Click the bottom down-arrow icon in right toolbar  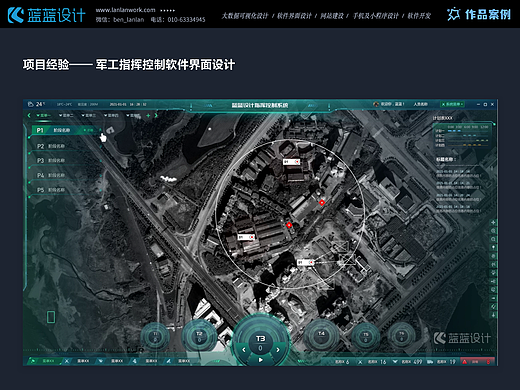(493, 315)
